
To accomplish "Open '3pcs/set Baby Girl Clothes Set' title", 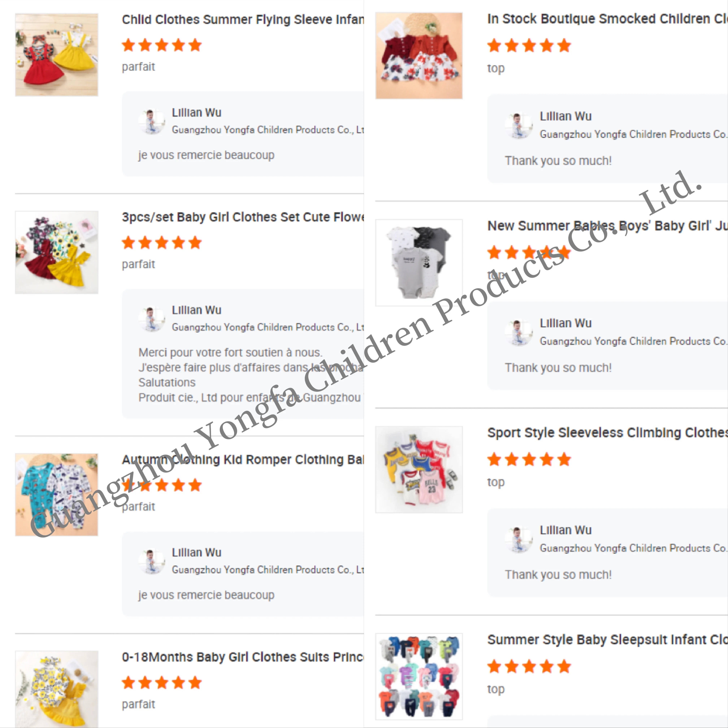I will [x=243, y=217].
